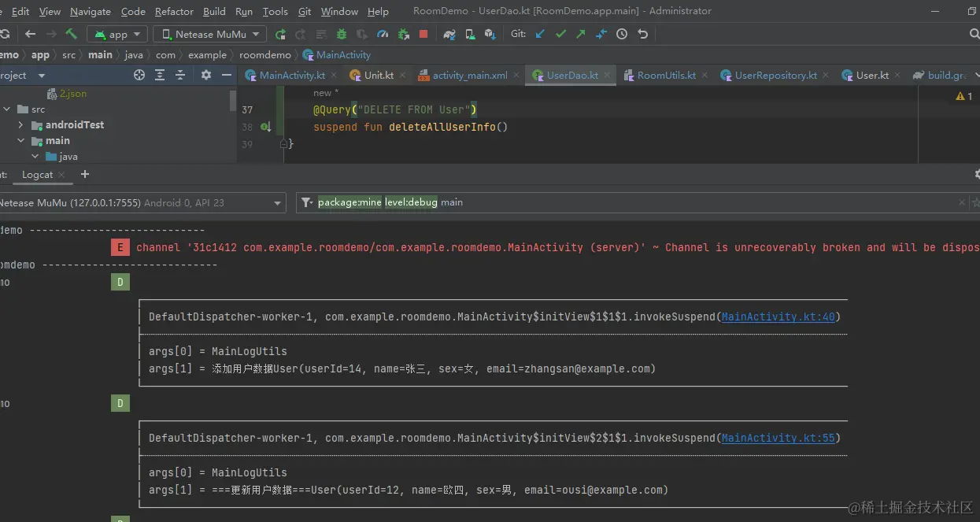Click the Git Update Project blue arrow

click(540, 34)
